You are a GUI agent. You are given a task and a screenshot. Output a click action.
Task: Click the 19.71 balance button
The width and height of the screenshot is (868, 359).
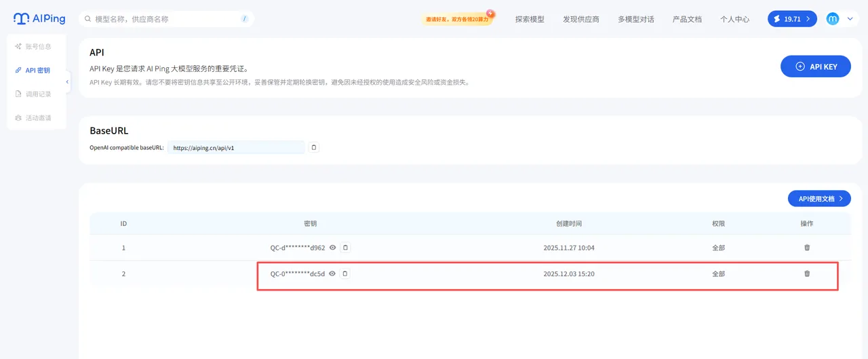pyautogui.click(x=792, y=19)
